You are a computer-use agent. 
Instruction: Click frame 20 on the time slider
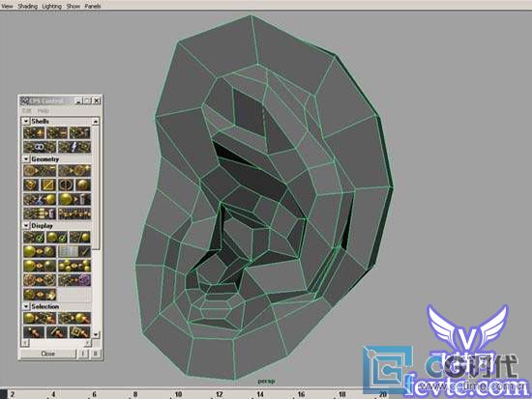coord(383,394)
